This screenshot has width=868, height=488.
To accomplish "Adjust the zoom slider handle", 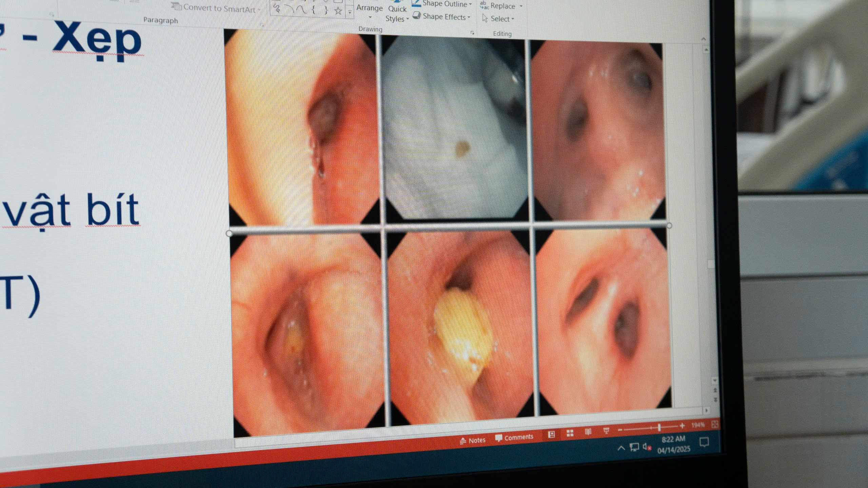I will [x=659, y=427].
